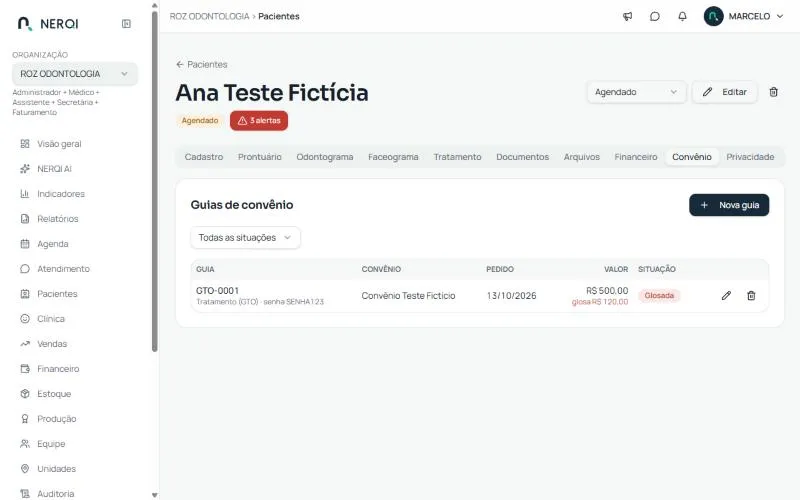The height and width of the screenshot is (500, 800).
Task: Click Nova guia button
Action: (x=729, y=205)
